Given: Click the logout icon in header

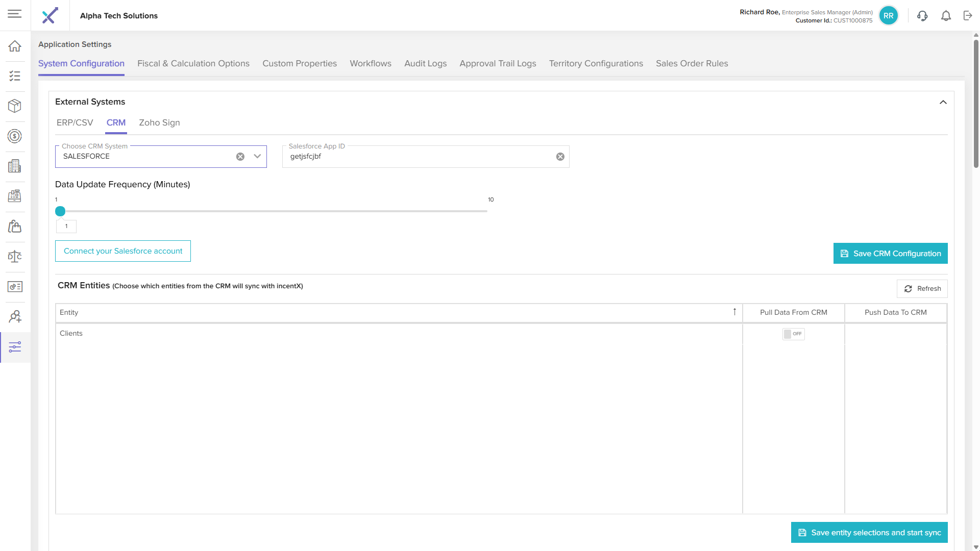Looking at the screenshot, I should point(968,16).
